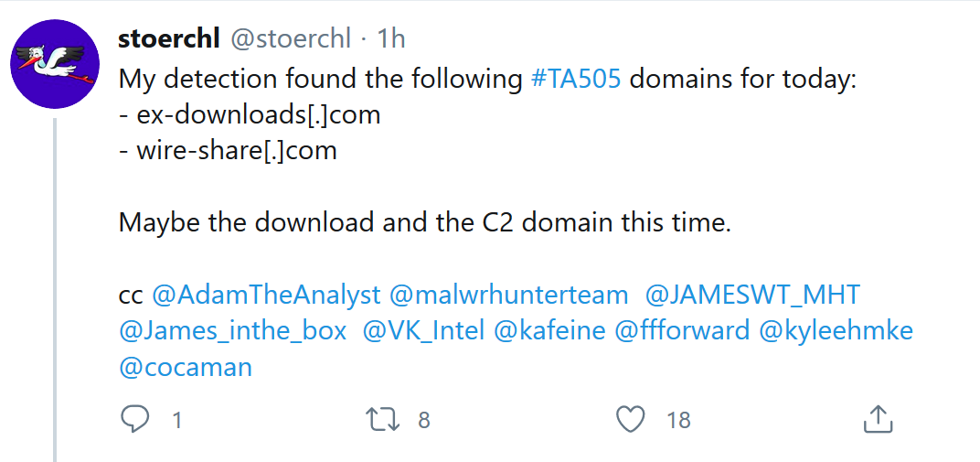Open the share tweet icon
Viewport: 980px width, 462px height.
pyautogui.click(x=877, y=418)
